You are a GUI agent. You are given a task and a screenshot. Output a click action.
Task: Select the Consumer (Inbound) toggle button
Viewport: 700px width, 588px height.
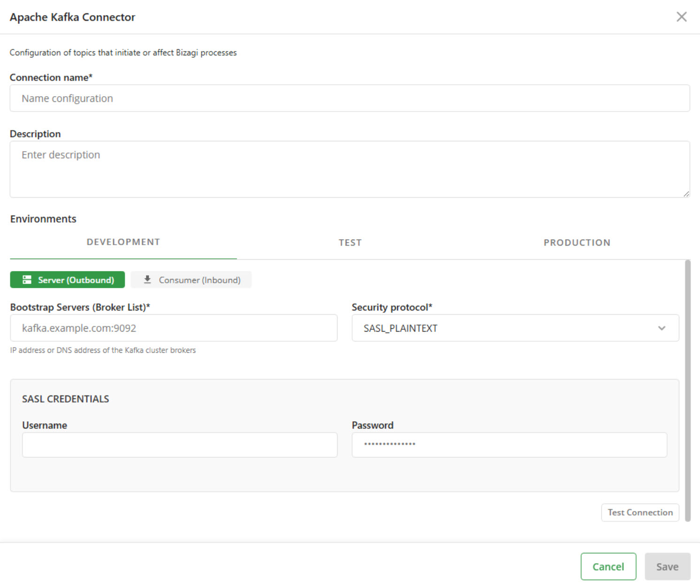point(191,280)
